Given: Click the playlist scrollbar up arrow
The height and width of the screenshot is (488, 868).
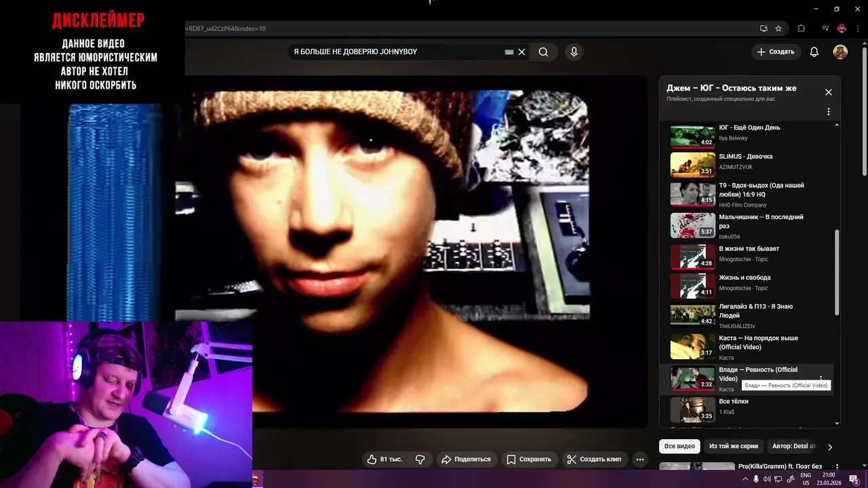Looking at the screenshot, I should pyautogui.click(x=837, y=125).
